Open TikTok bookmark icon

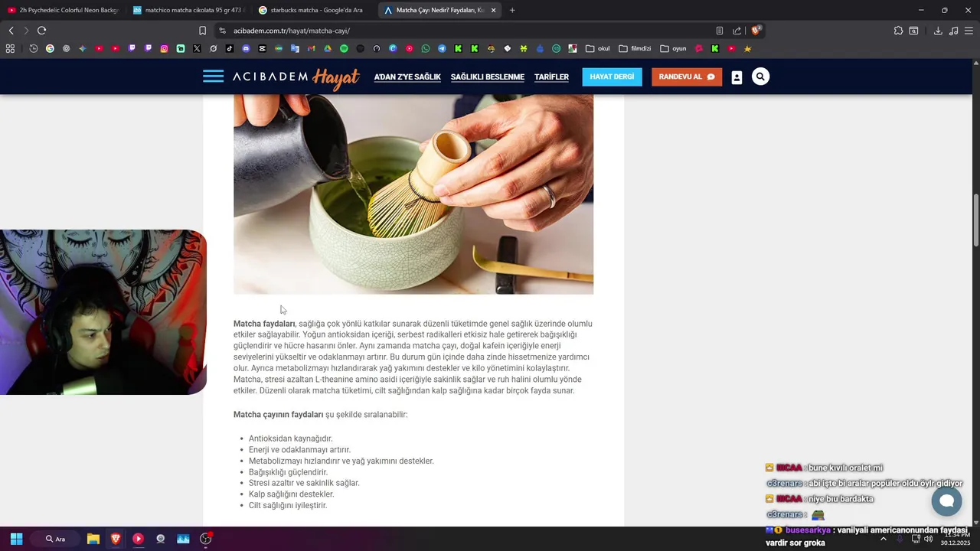click(x=229, y=48)
